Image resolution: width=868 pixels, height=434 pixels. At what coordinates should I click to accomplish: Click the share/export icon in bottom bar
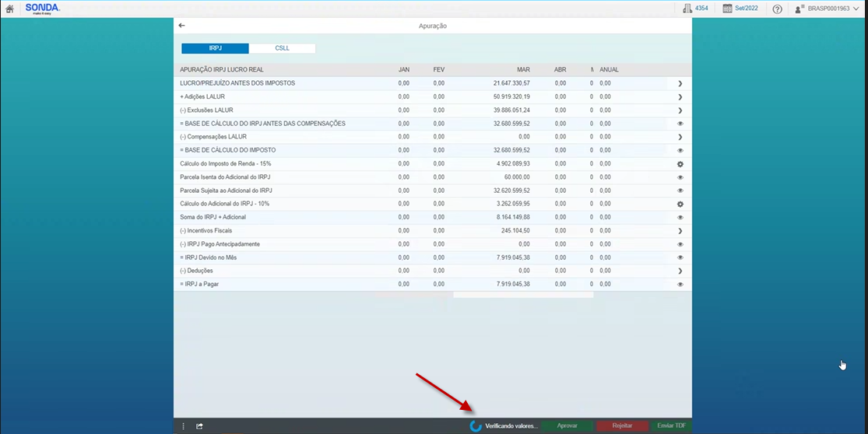[199, 425]
